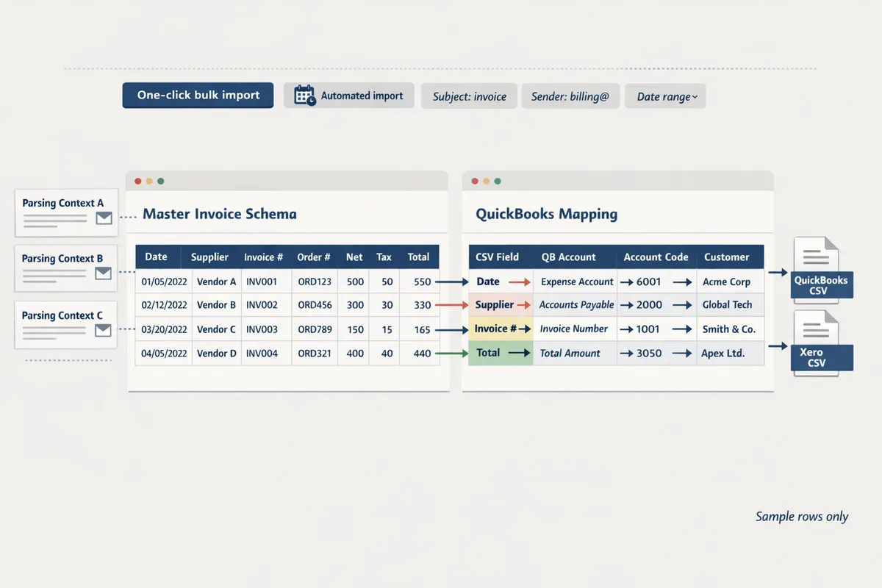Select the 01/05/2022 date cell
Screen dimensions: 882x588
tap(164, 282)
